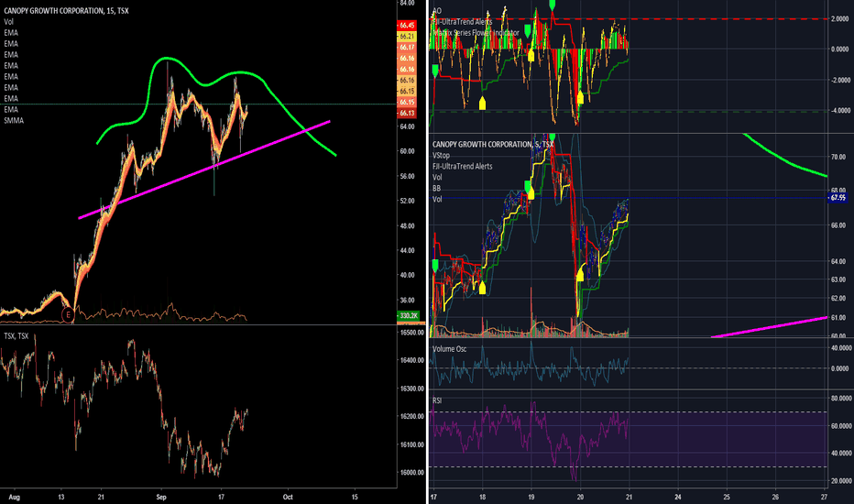Click the green 330.2K volume label
Screen dimensions: 854x504
pyautogui.click(x=408, y=315)
